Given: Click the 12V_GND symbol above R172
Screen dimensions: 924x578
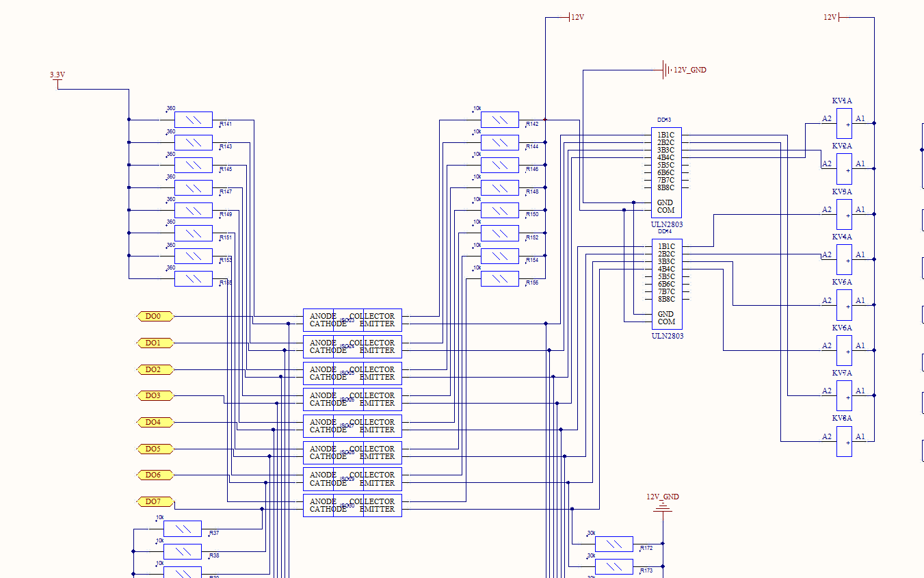Looking at the screenshot, I should pyautogui.click(x=663, y=501).
